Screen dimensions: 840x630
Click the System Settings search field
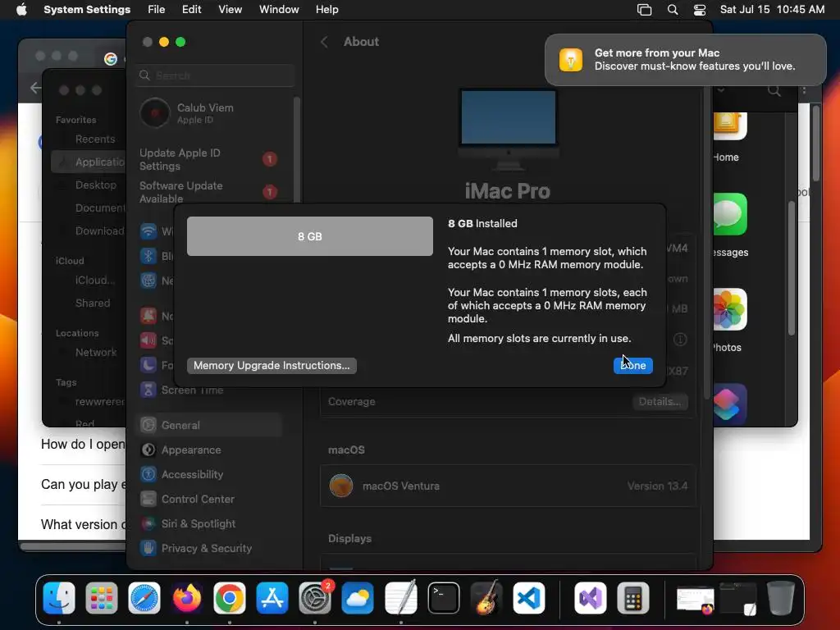click(215, 75)
